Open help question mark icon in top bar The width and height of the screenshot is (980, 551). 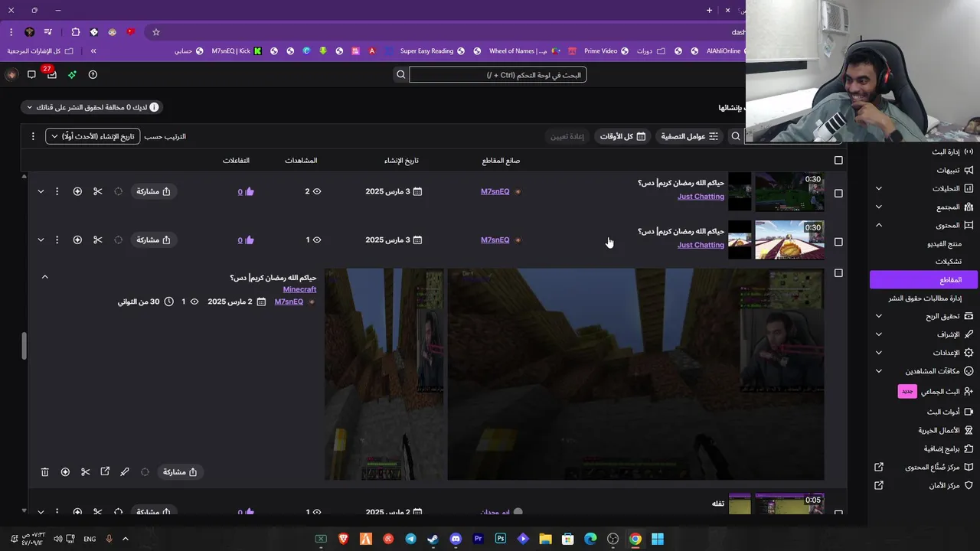point(93,74)
